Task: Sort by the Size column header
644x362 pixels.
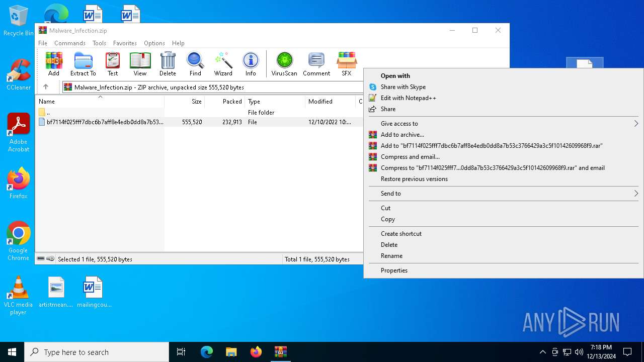Action: 184,101
